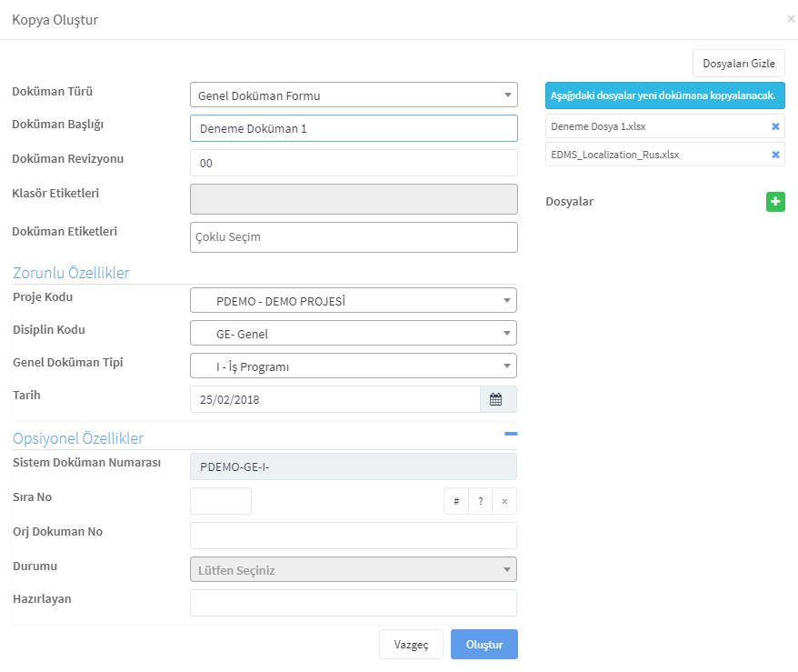Clear Sıra No with the × button
Screen dimensions: 798x672
(x=504, y=501)
